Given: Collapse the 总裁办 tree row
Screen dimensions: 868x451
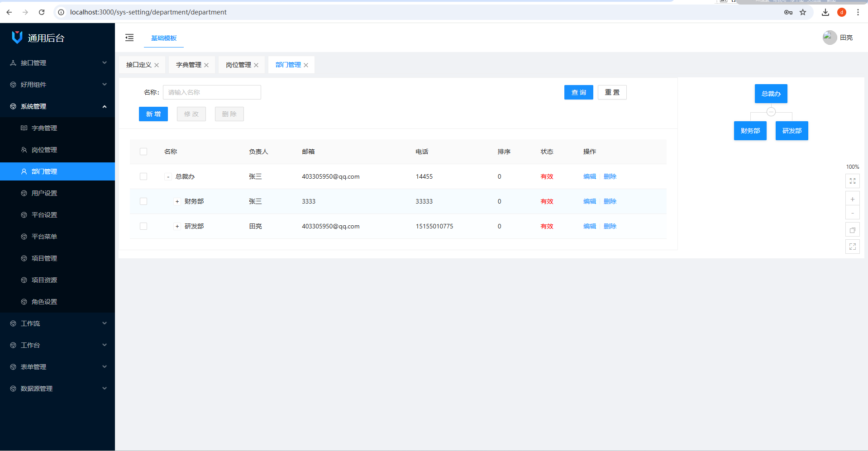Looking at the screenshot, I should coord(167,176).
